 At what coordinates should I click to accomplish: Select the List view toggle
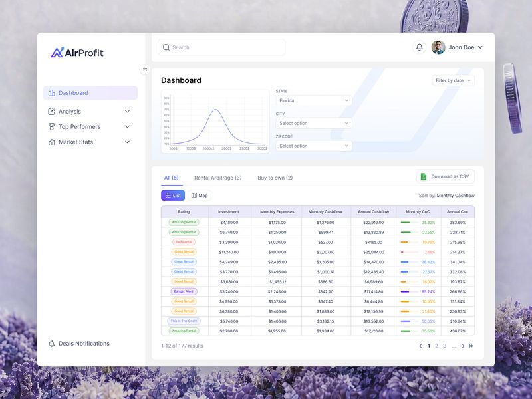173,196
